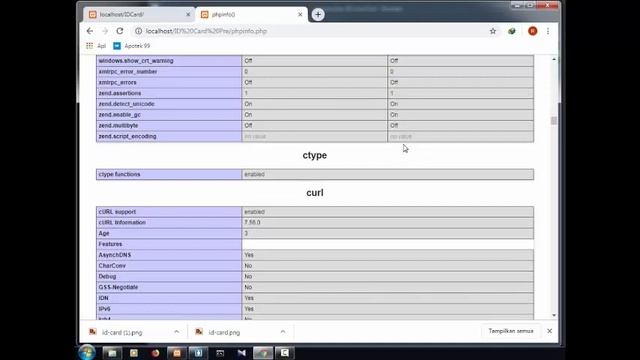Select the zend.enable_gc row label
Screen dimensions: 640x360
[119, 115]
